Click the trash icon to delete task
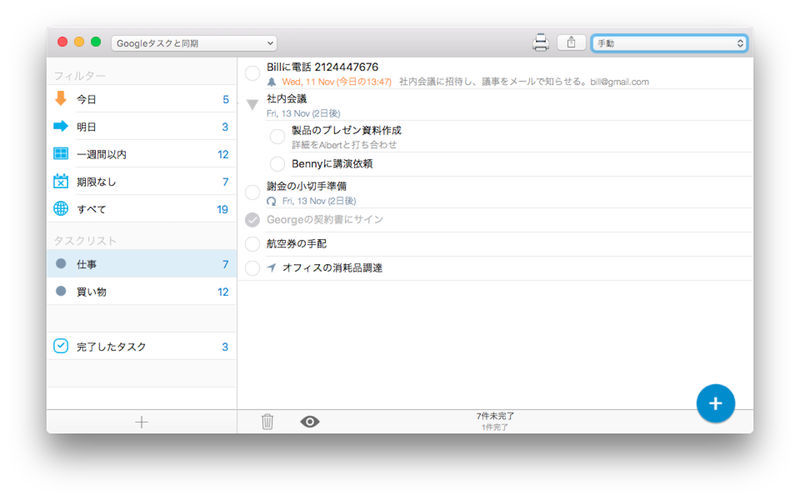This screenshot has width=800, height=500. pos(267,422)
